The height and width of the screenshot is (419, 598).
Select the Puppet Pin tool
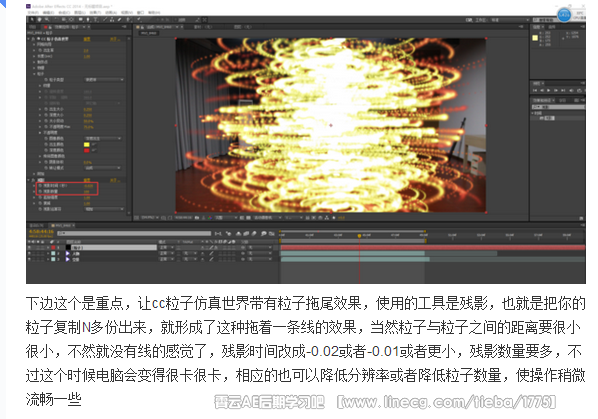tap(139, 19)
